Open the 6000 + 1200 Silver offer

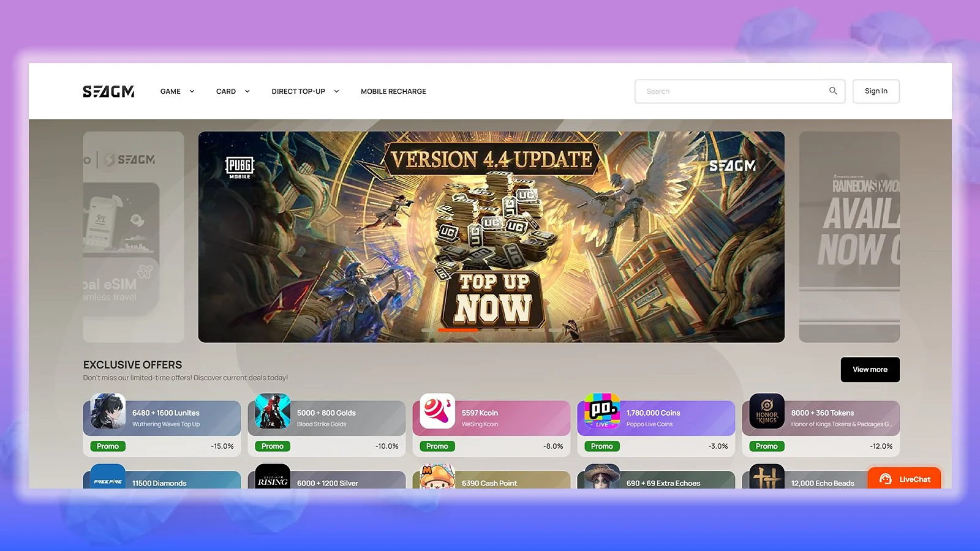[x=326, y=479]
